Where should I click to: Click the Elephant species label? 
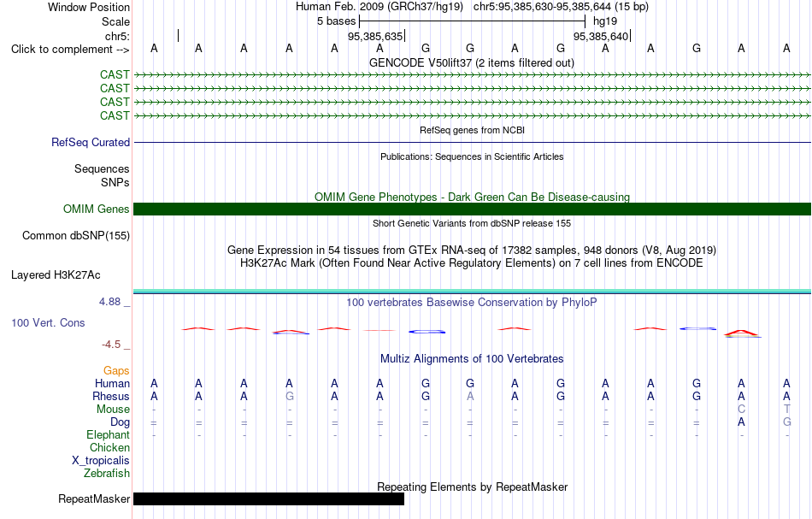[x=108, y=435]
